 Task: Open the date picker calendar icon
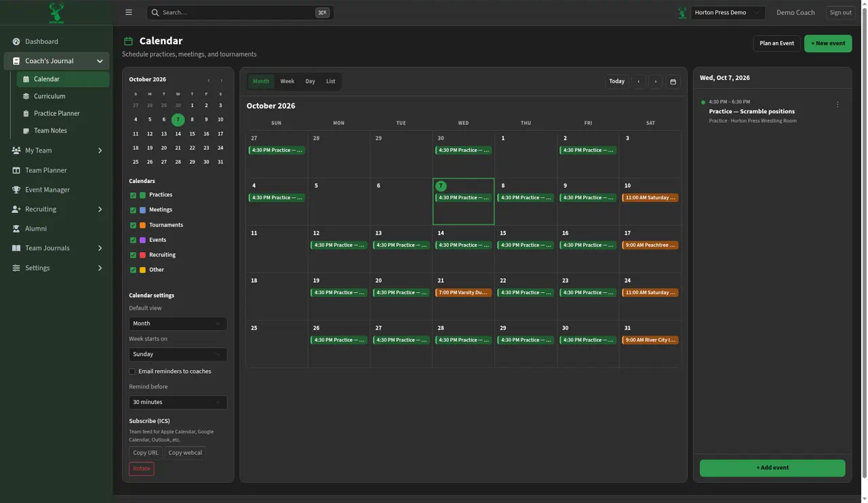[673, 81]
